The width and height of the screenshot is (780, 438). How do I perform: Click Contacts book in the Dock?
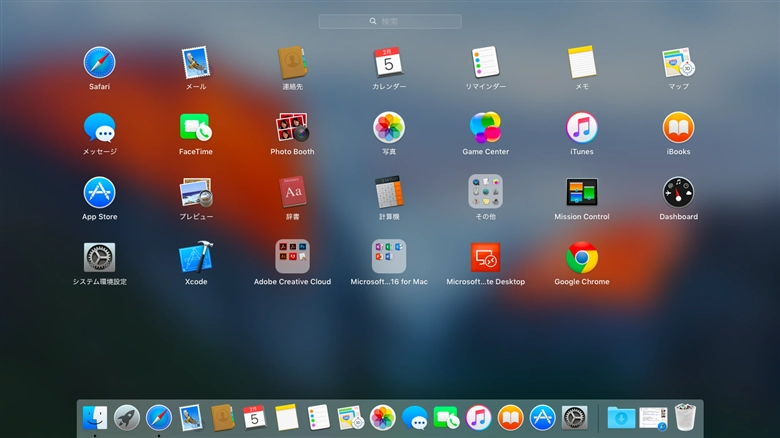[222, 417]
